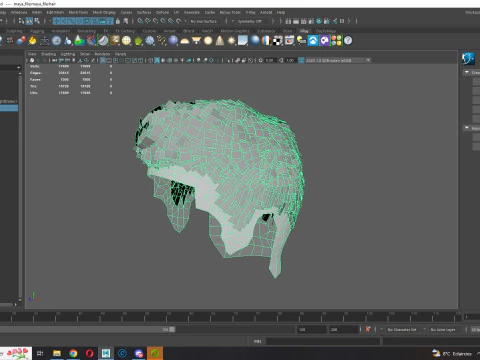480x360 pixels.
Task: Pause Viewport 2 display updates
Action: (x=342, y=21)
